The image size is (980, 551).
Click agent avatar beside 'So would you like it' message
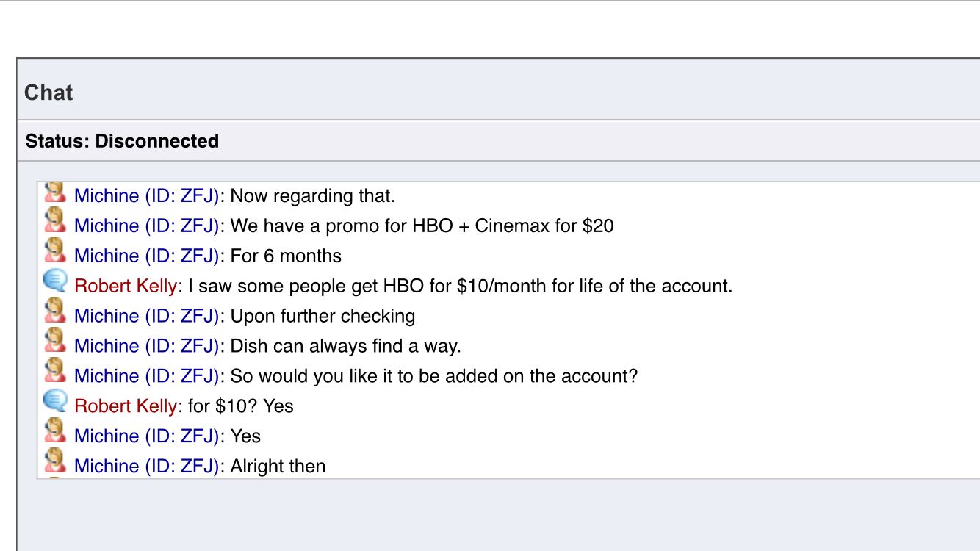click(55, 372)
